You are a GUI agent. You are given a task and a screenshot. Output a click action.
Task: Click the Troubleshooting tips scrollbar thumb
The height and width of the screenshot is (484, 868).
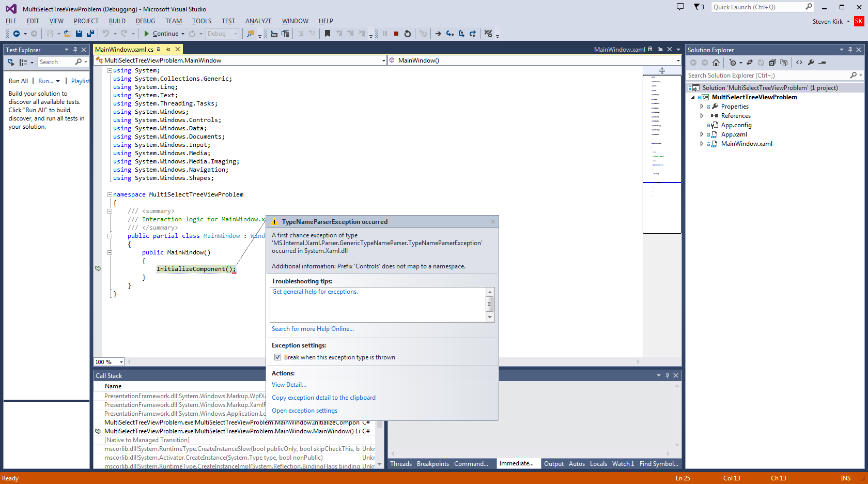[490, 304]
